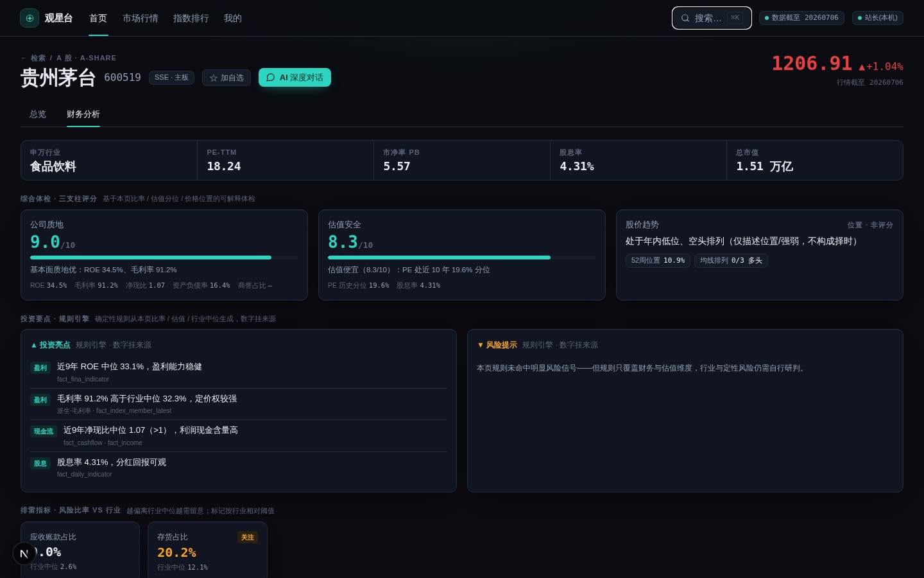Start AI 深度对话

point(295,77)
